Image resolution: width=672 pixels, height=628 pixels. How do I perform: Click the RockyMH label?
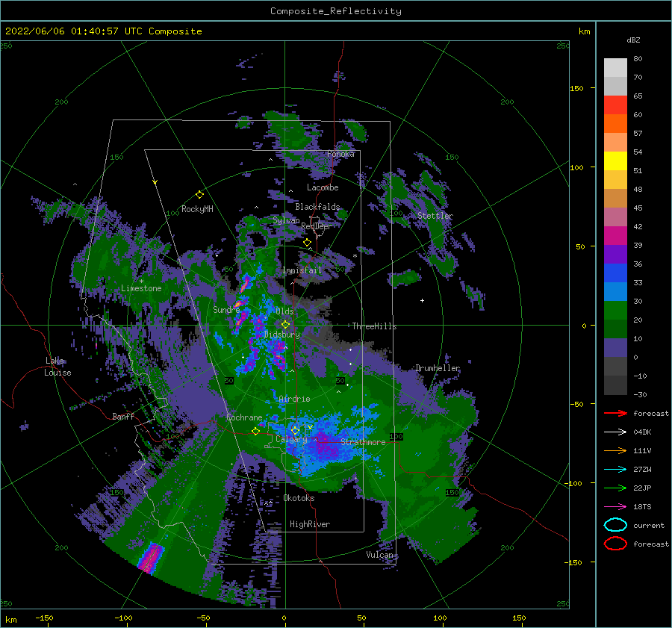click(x=197, y=209)
